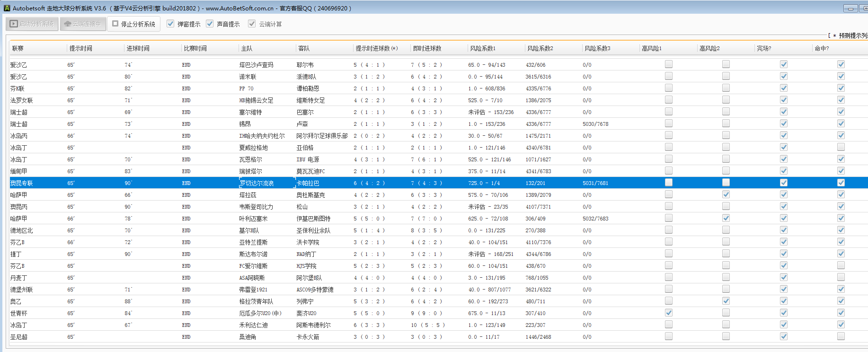Check 高风险1 box in 爱沙乙 塔巴沙卢查玛 row
The image size is (868, 352).
(668, 64)
